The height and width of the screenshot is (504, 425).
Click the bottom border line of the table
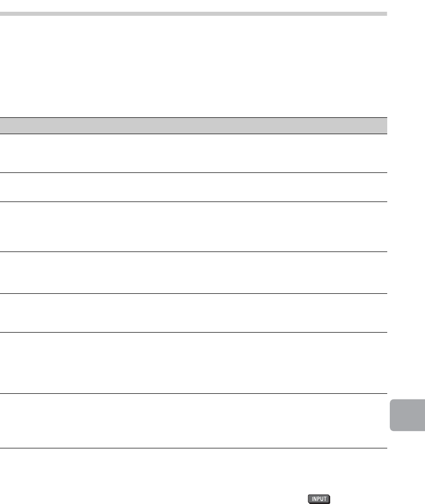[x=193, y=448]
